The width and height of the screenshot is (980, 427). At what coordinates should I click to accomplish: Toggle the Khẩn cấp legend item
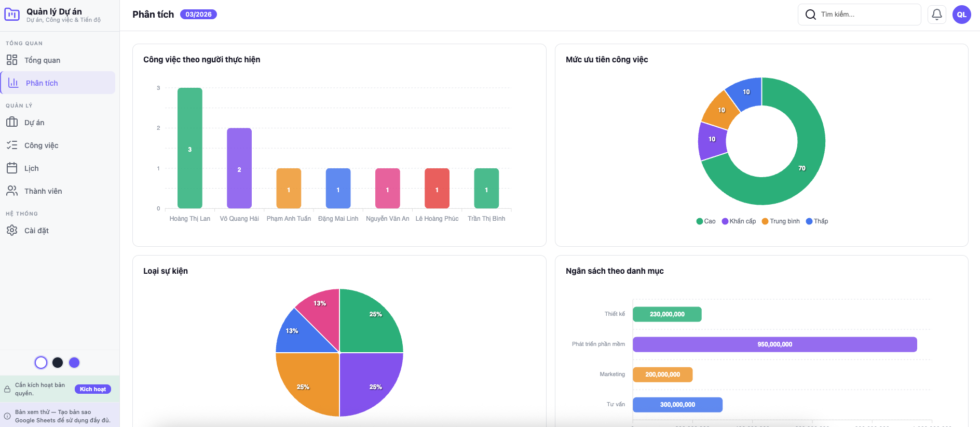[739, 221]
